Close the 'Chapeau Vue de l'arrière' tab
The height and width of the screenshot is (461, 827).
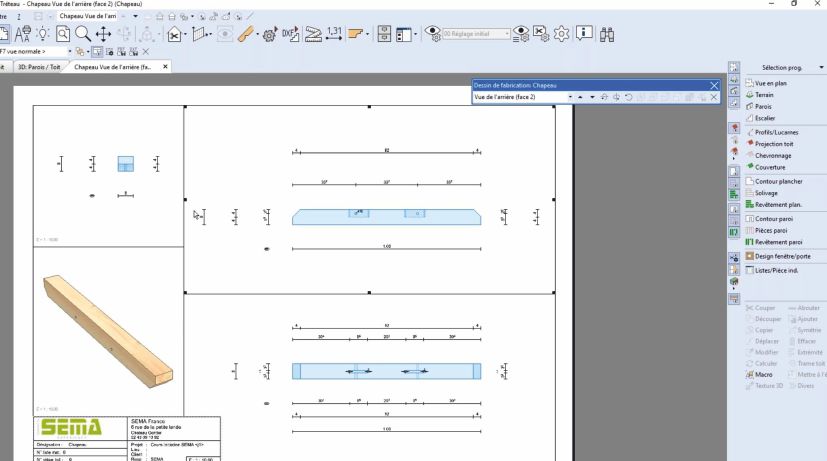coord(165,67)
